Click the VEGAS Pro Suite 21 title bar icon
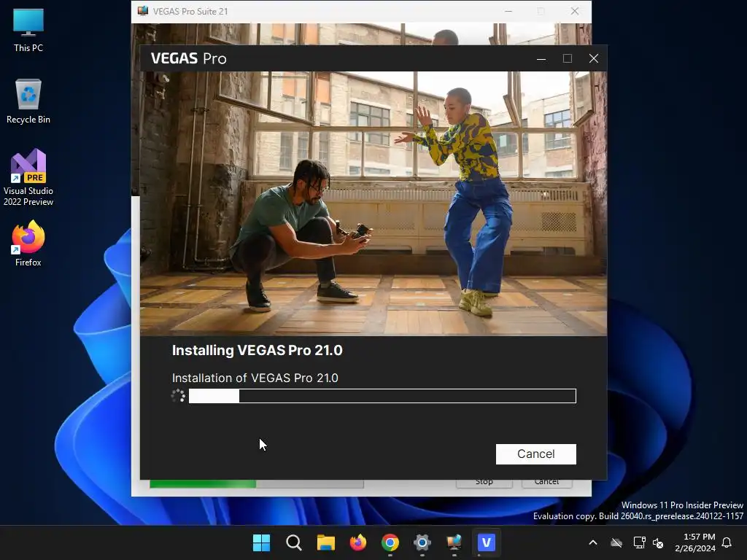Screen dimensions: 747x560 click(x=142, y=11)
